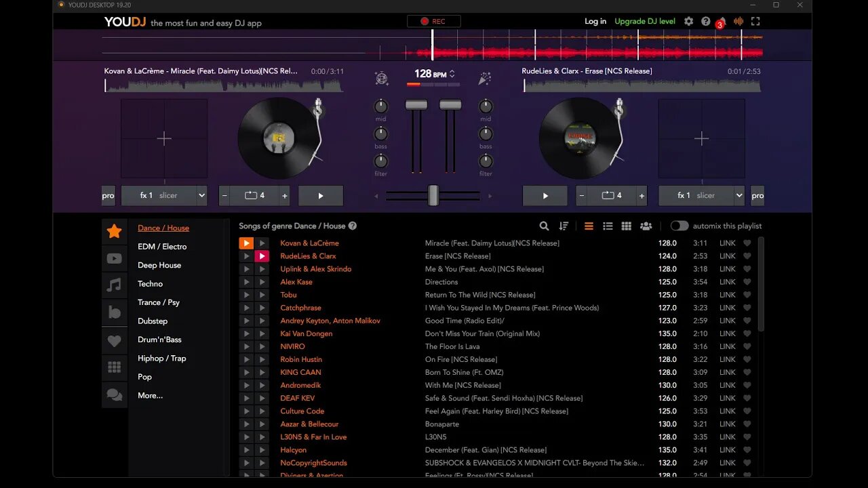Open LINK for RudeLies & Clarx track
Screen dimensions: 868x488
tap(728, 256)
